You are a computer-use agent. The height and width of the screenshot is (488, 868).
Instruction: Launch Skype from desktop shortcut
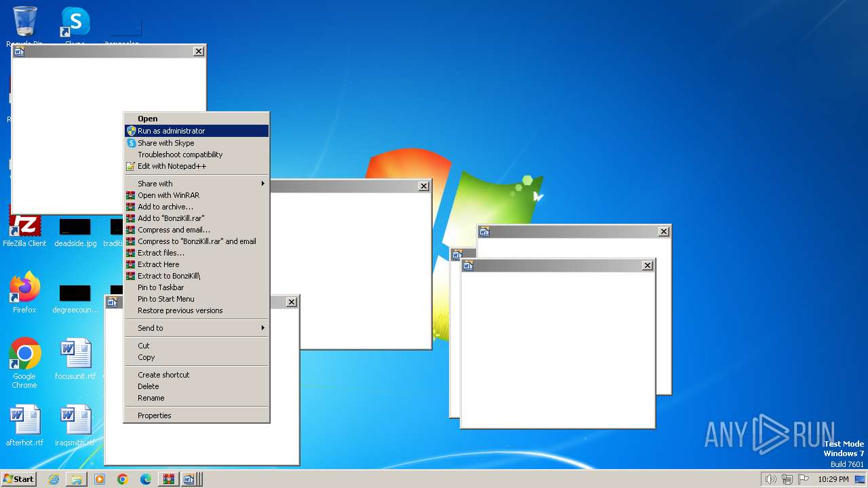point(75,23)
